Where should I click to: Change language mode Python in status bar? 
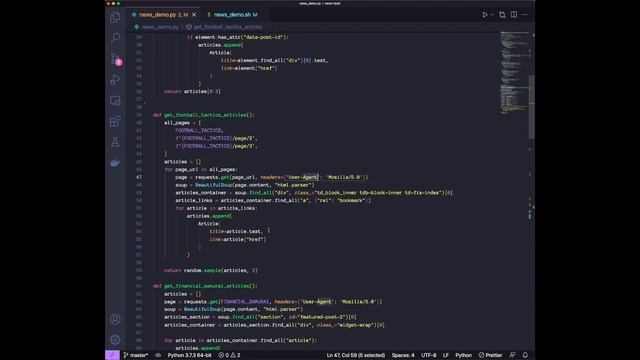click(463, 355)
